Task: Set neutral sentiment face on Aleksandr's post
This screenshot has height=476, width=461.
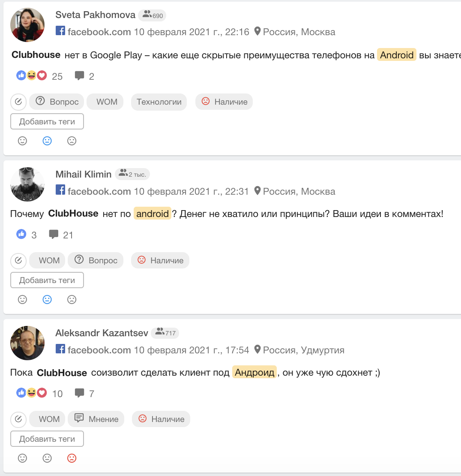Action: (x=47, y=458)
